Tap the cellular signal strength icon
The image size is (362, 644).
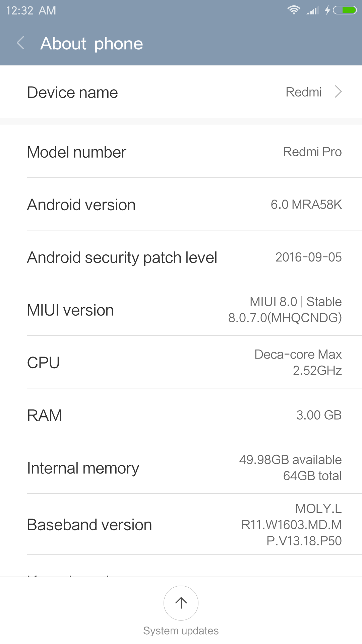point(312,11)
